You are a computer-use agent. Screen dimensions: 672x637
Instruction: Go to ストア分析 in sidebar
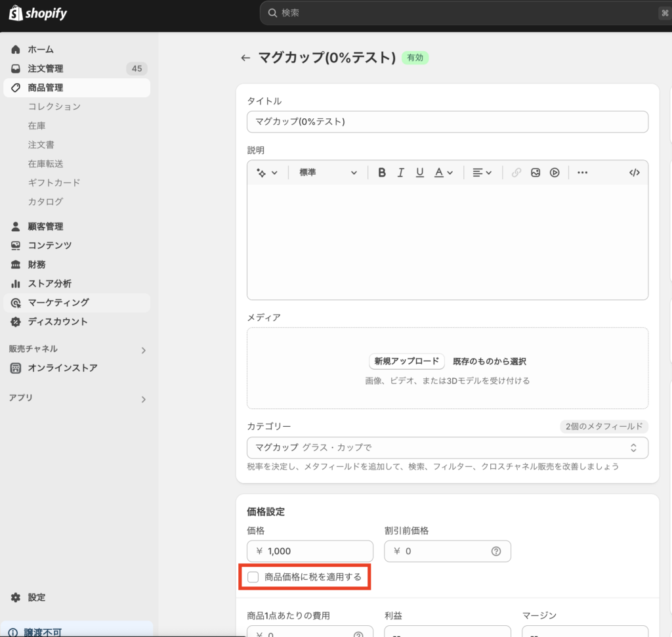click(x=49, y=284)
